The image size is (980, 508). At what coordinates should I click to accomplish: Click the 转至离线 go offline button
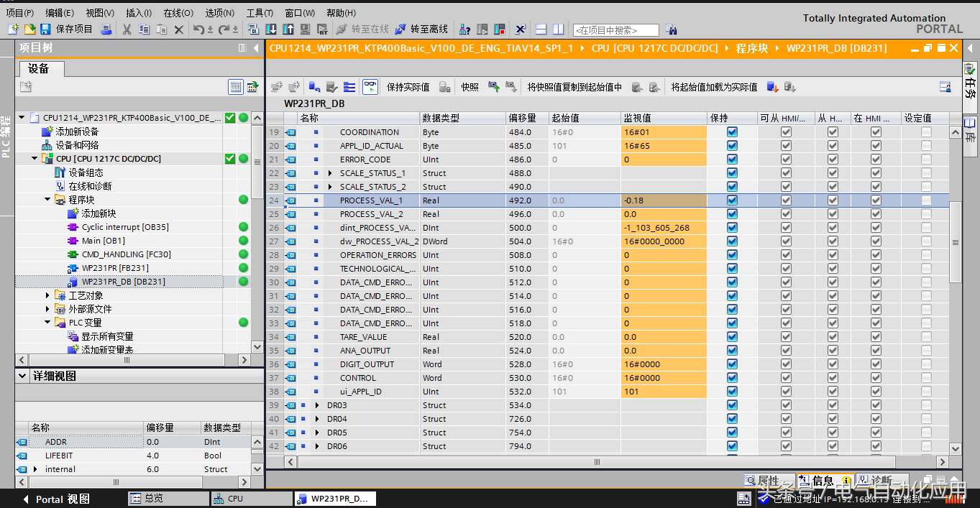[421, 29]
